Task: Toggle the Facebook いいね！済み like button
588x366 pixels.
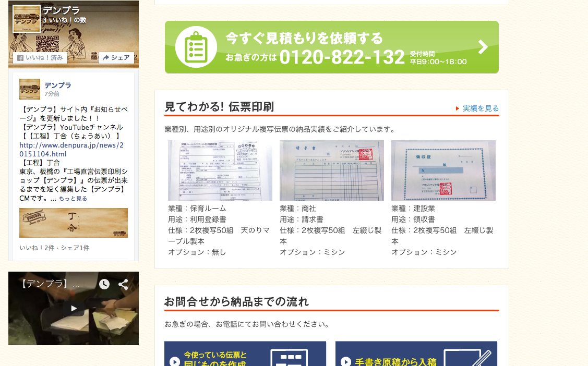Action: pyautogui.click(x=40, y=58)
